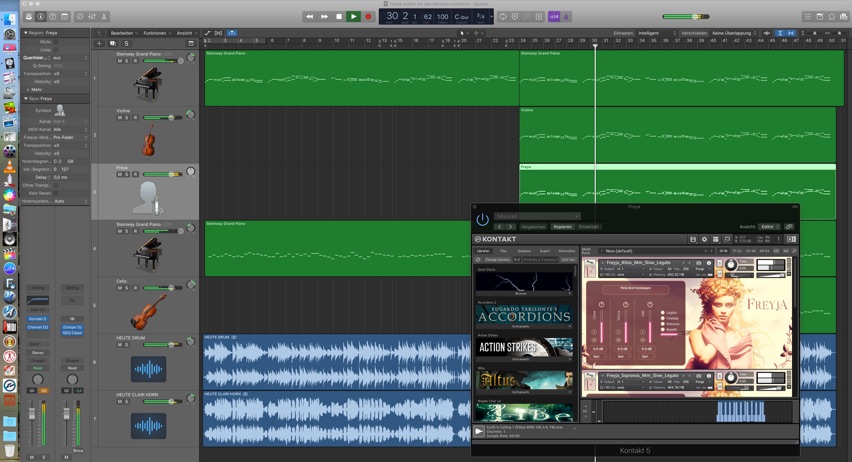The width and height of the screenshot is (852, 462).
Task: Open the time signature display dropdown arrow
Action: [491, 17]
